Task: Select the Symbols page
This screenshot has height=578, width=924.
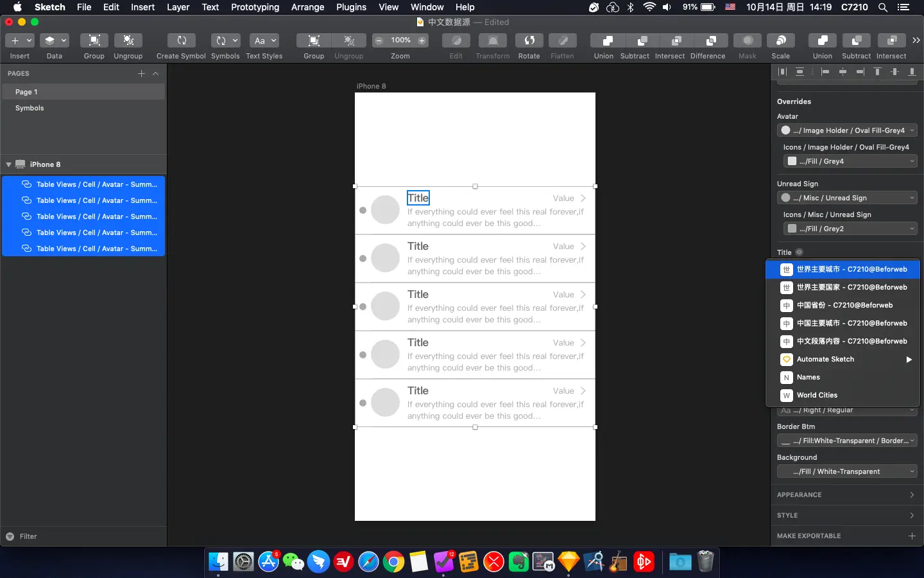Action: [x=83, y=108]
